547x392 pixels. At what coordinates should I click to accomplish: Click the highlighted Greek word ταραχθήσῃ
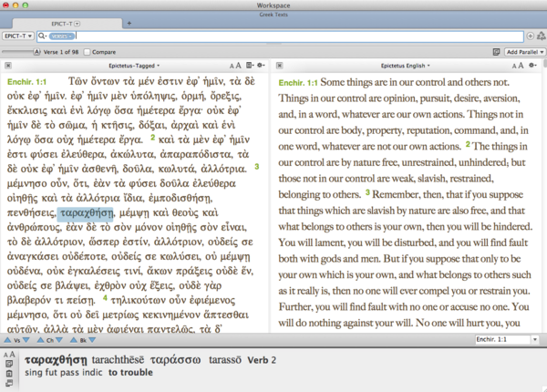point(86,212)
